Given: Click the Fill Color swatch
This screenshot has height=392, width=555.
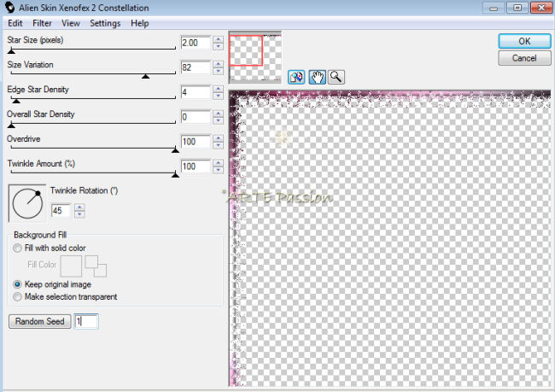Looking at the screenshot, I should point(71,266).
